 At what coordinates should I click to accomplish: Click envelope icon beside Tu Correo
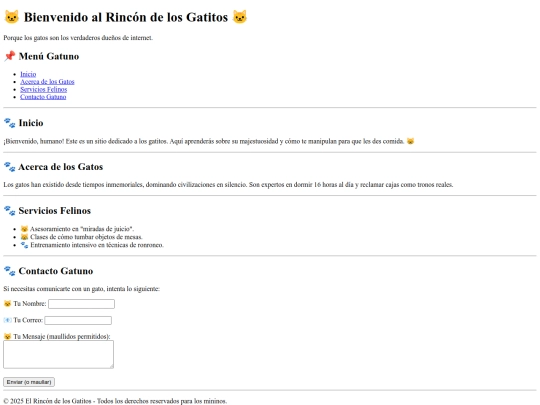pos(7,320)
